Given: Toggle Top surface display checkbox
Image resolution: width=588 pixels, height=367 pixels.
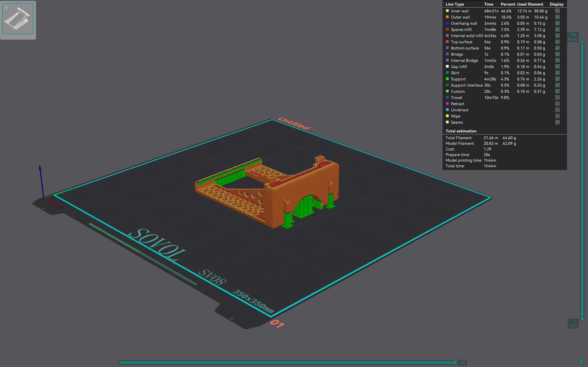Looking at the screenshot, I should [557, 42].
